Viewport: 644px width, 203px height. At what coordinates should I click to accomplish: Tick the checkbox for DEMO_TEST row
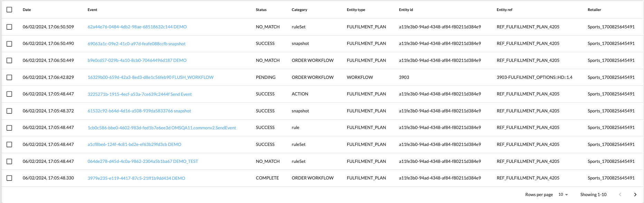click(9, 162)
